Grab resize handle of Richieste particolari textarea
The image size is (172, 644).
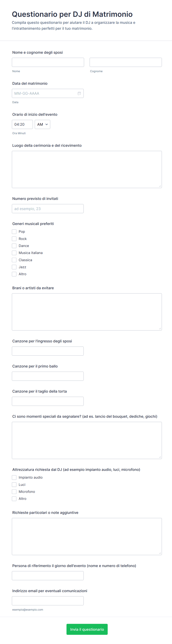tap(160, 553)
